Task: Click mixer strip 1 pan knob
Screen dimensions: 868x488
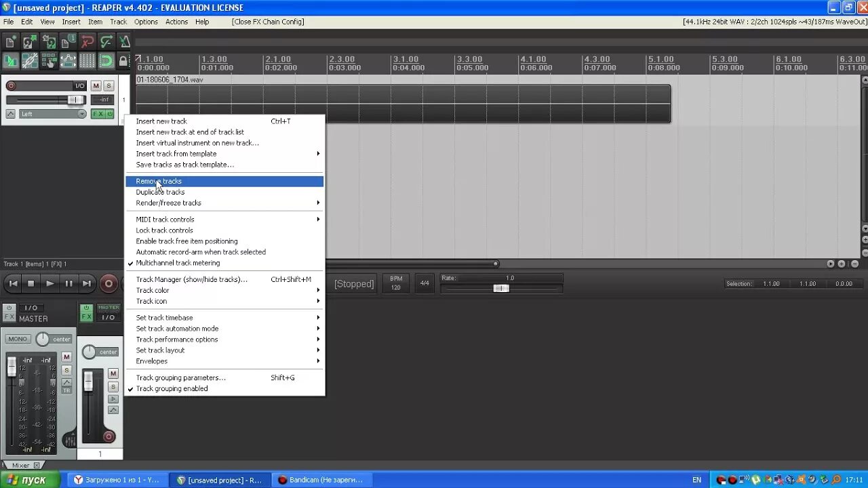Action: click(x=89, y=352)
